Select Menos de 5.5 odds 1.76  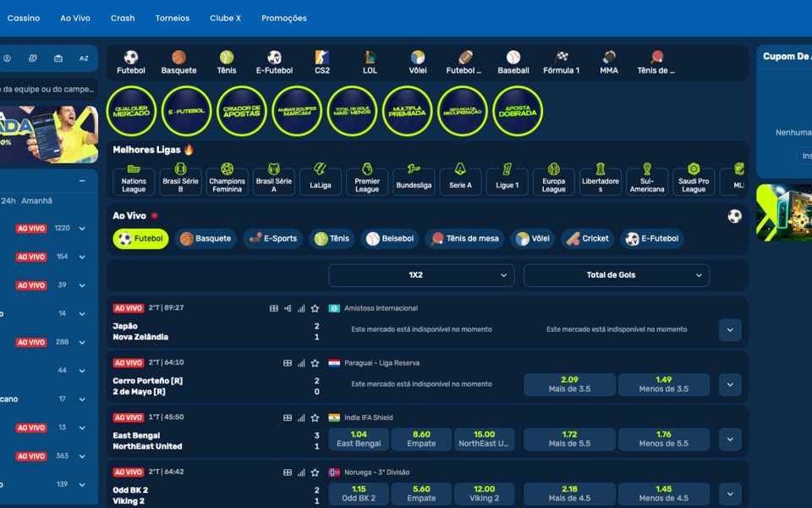click(664, 439)
